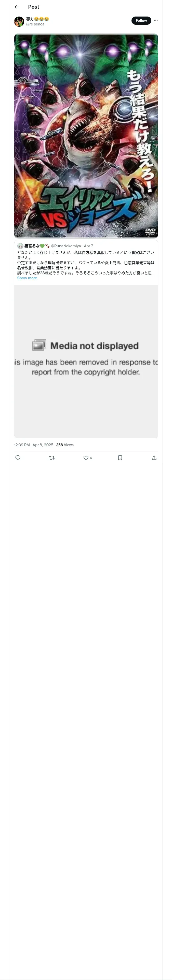Image resolution: width=172 pixels, height=980 pixels.
Task: Like the post with the heart icon
Action: pos(86,458)
